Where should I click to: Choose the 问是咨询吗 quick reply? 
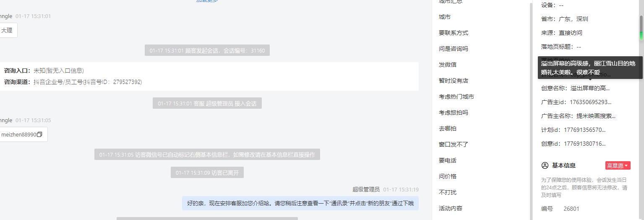tap(454, 49)
